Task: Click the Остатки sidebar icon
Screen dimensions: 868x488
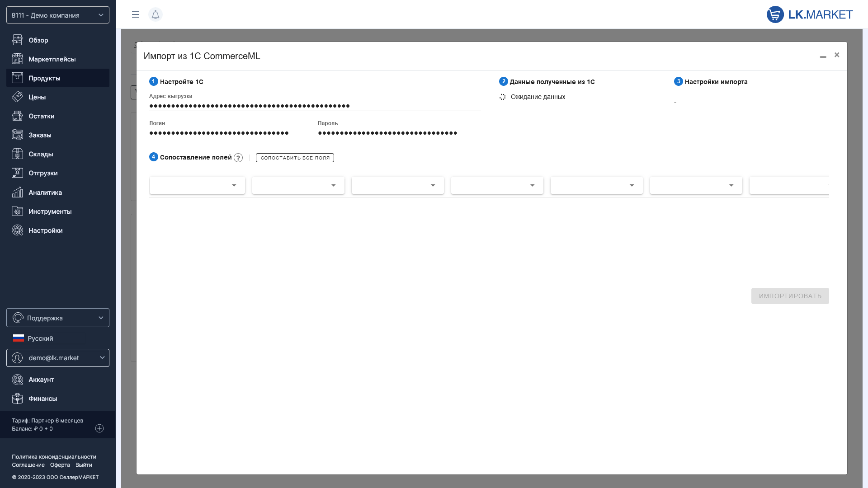Action: tap(17, 116)
